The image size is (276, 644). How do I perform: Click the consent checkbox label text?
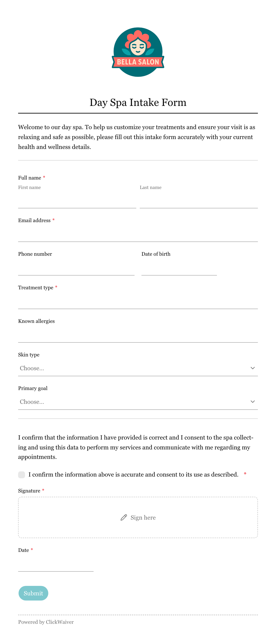point(133,474)
